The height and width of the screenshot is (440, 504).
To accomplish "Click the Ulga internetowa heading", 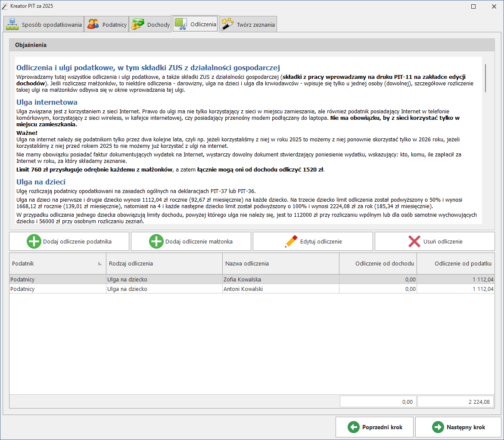I will [x=47, y=102].
